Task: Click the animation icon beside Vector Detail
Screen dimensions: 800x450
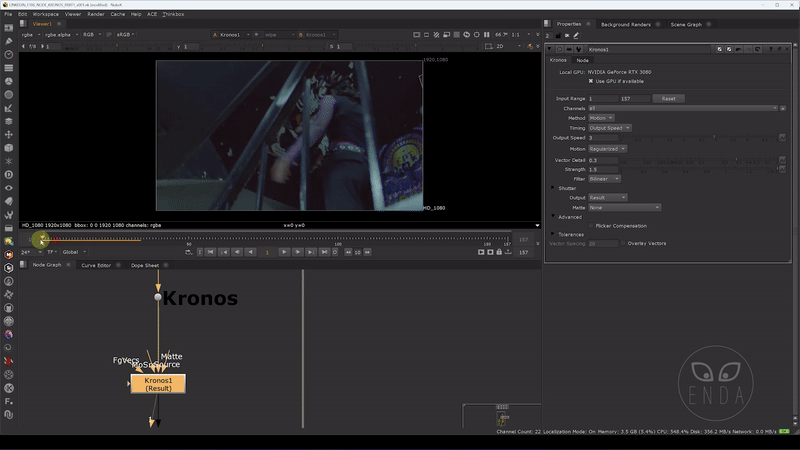Action: click(783, 160)
